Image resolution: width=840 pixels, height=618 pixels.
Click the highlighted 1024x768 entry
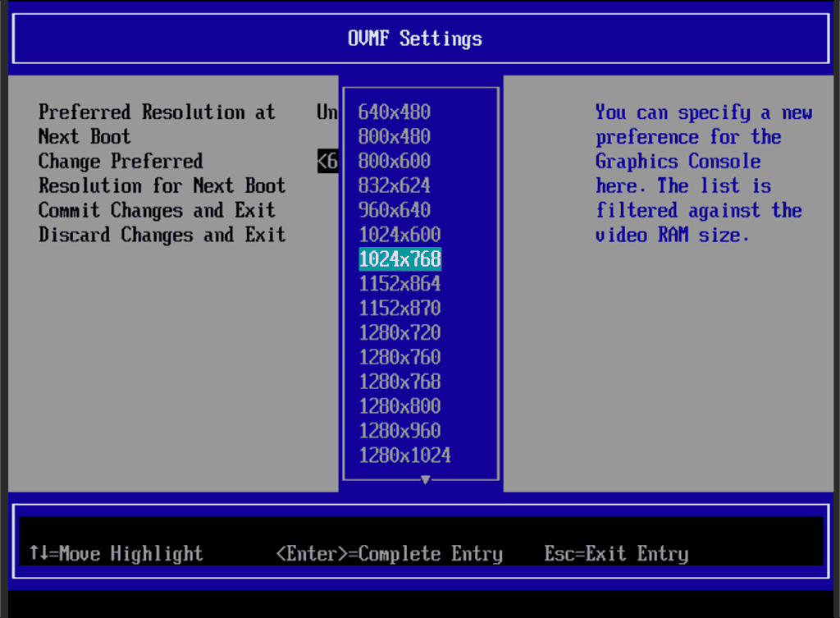click(399, 259)
